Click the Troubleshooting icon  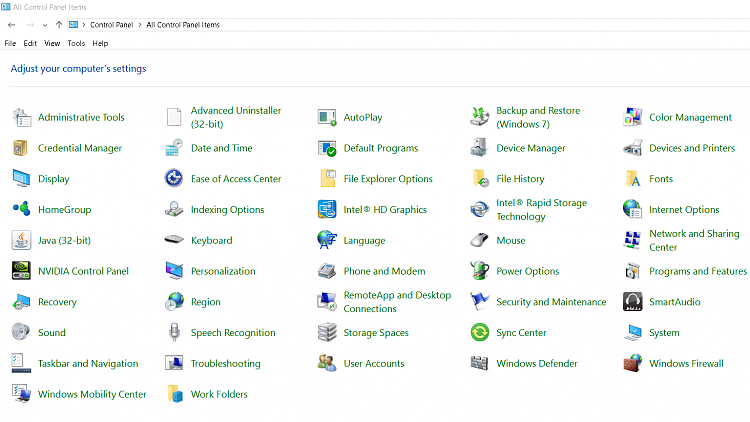pyautogui.click(x=174, y=363)
